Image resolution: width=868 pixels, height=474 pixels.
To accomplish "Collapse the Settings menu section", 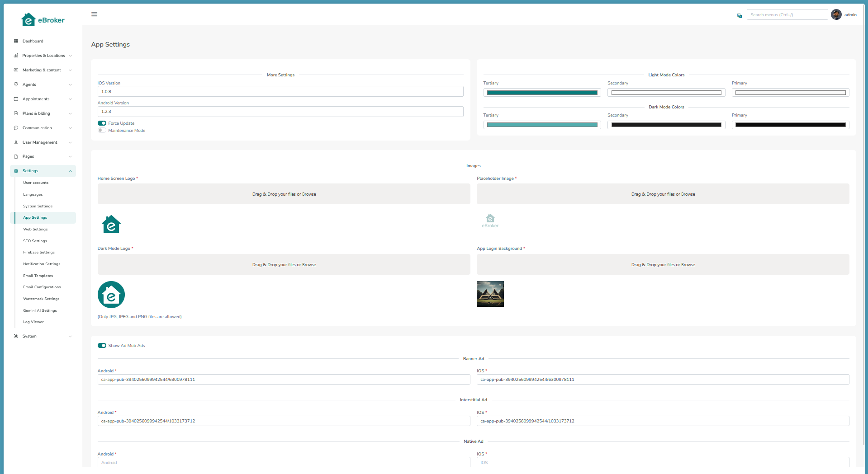I will (x=70, y=171).
